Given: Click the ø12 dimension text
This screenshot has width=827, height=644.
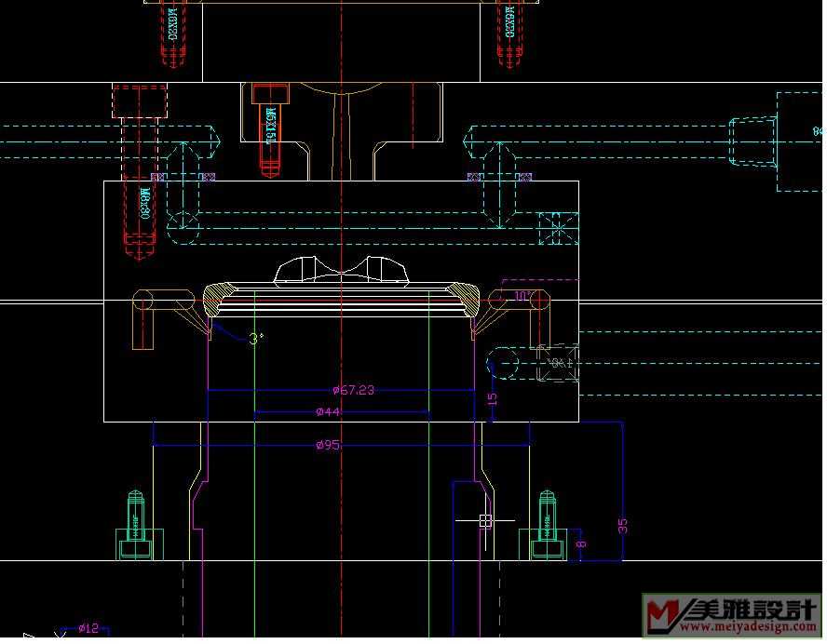Looking at the screenshot, I should 88,627.
